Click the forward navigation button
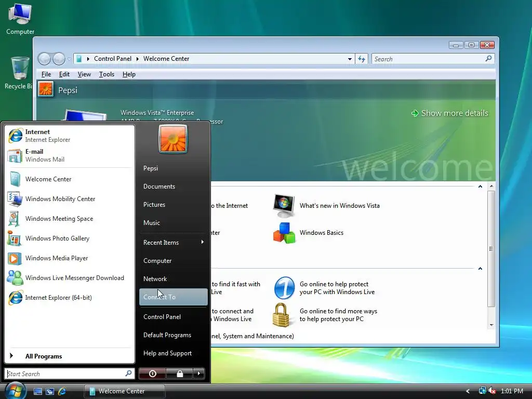This screenshot has width=532, height=399. pyautogui.click(x=59, y=59)
